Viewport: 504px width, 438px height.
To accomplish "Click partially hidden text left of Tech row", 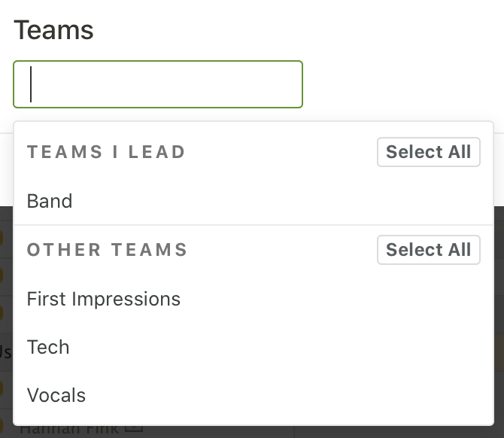I will [5, 351].
